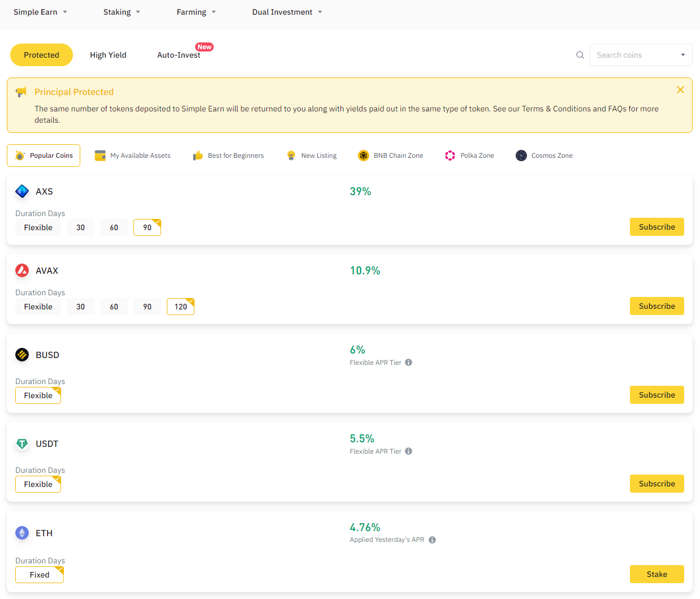Click the USDT coin icon
Screen dimensions: 700x599
click(22, 443)
